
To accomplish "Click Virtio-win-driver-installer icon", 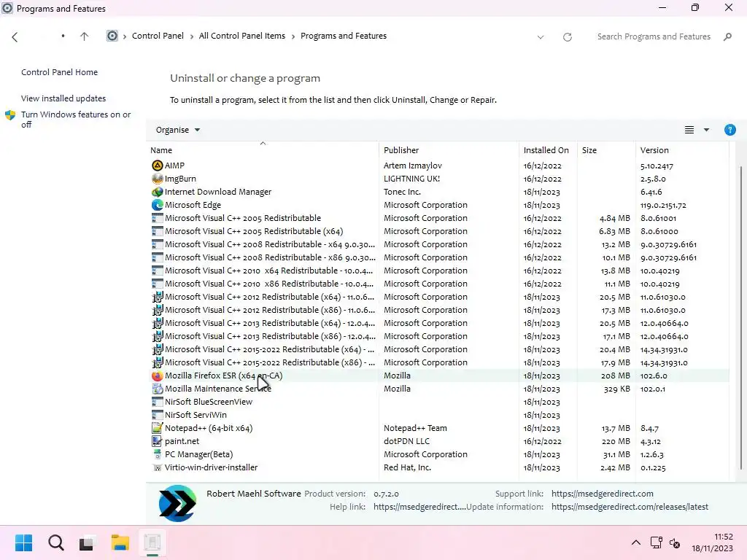I will [x=158, y=467].
